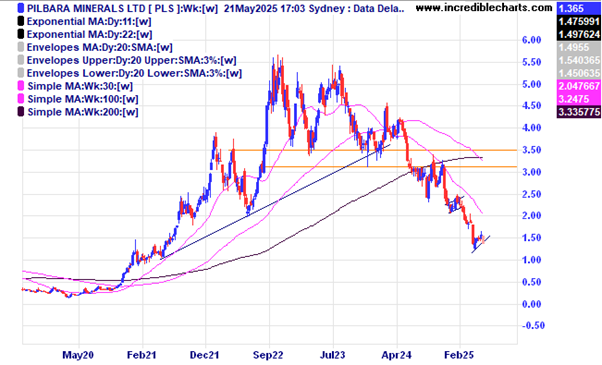
Task: Click the upper orange horizontal line at 3.50
Action: (x=372, y=150)
